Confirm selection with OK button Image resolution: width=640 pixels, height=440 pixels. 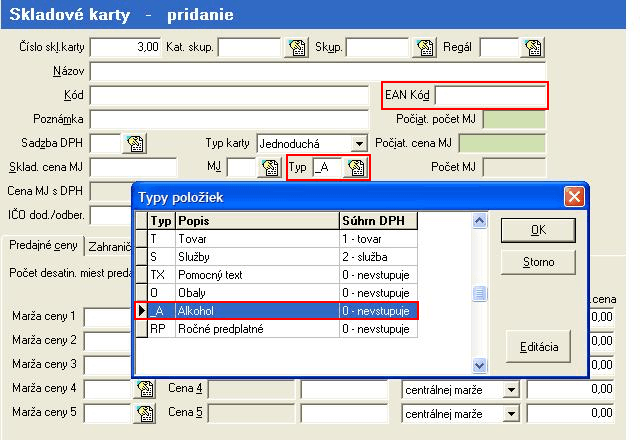pos(538,230)
